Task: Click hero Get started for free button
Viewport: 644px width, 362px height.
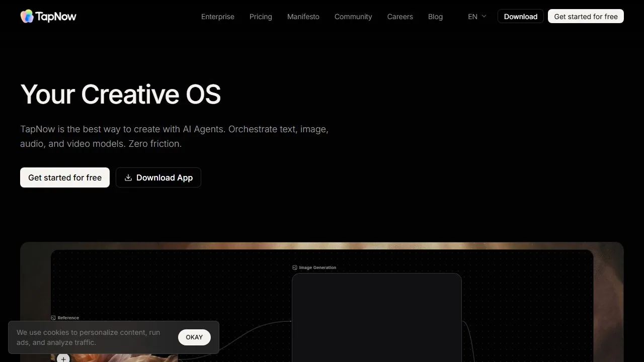Action: tap(65, 177)
